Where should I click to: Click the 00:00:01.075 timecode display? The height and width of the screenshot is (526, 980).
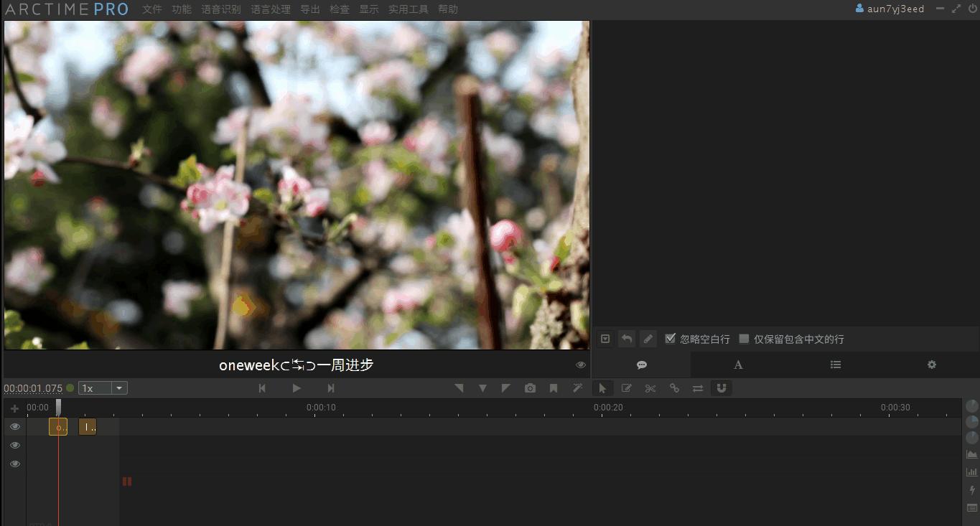[x=33, y=388]
